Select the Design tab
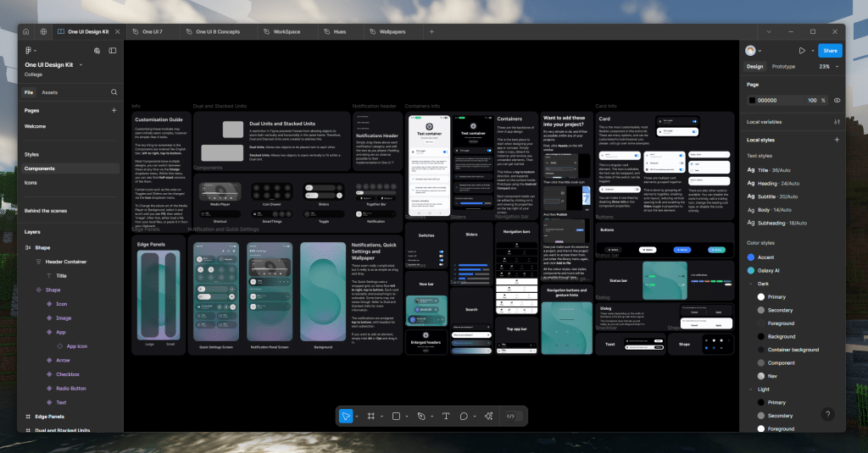The height and width of the screenshot is (453, 868). [754, 66]
